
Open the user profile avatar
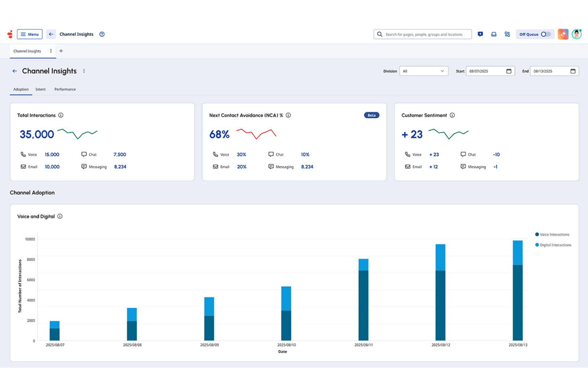pos(576,34)
